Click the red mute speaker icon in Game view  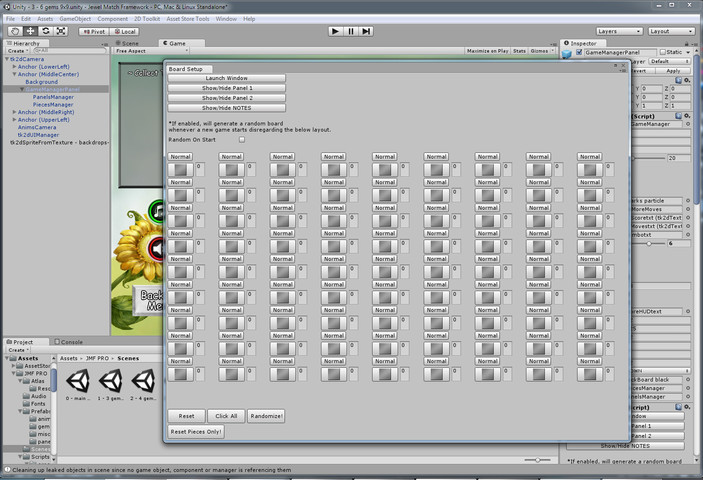156,249
